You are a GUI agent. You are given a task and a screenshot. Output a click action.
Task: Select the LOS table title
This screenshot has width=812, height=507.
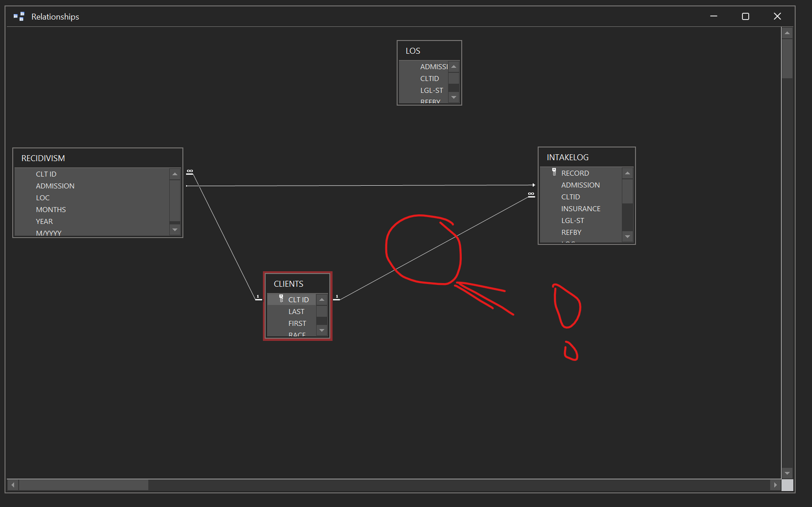click(413, 51)
